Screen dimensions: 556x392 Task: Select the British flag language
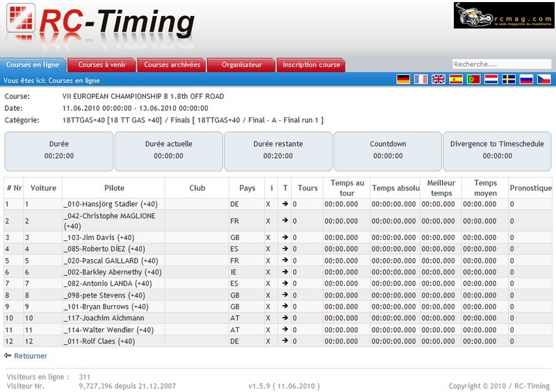point(439,79)
